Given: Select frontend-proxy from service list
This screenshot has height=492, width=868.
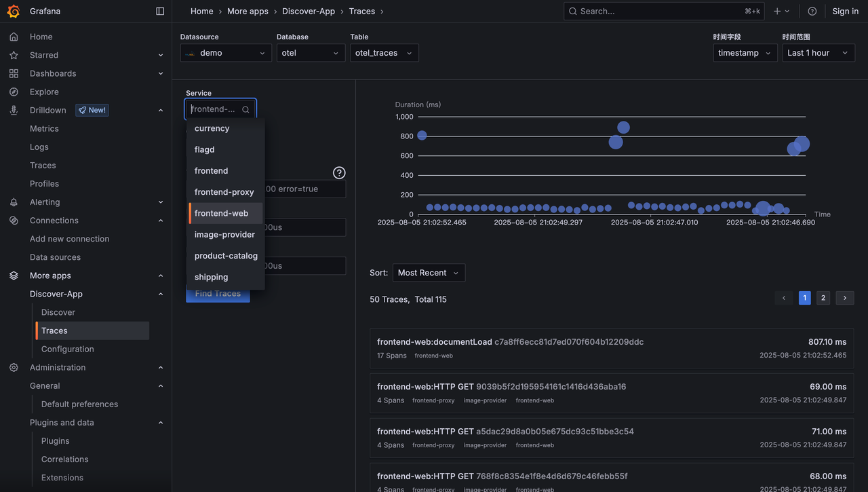Looking at the screenshot, I should [226, 192].
